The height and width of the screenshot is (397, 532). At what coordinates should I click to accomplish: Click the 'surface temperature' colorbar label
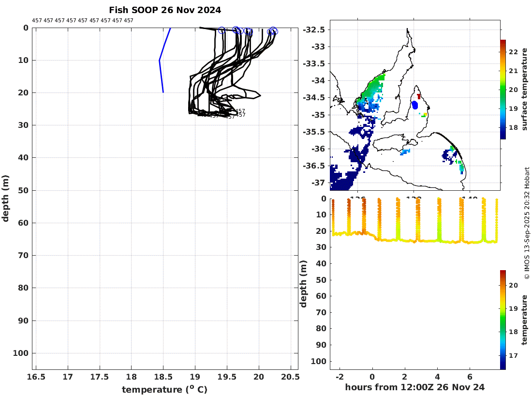point(525,89)
